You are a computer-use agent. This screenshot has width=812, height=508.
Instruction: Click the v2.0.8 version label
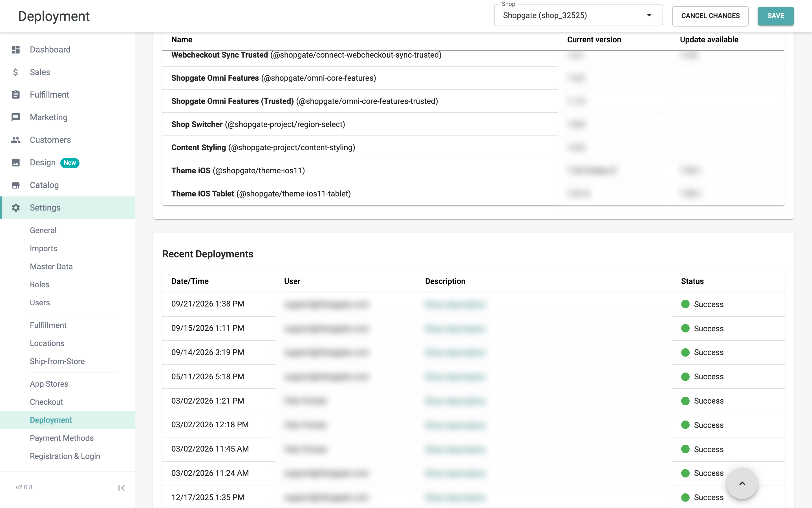pos(24,487)
